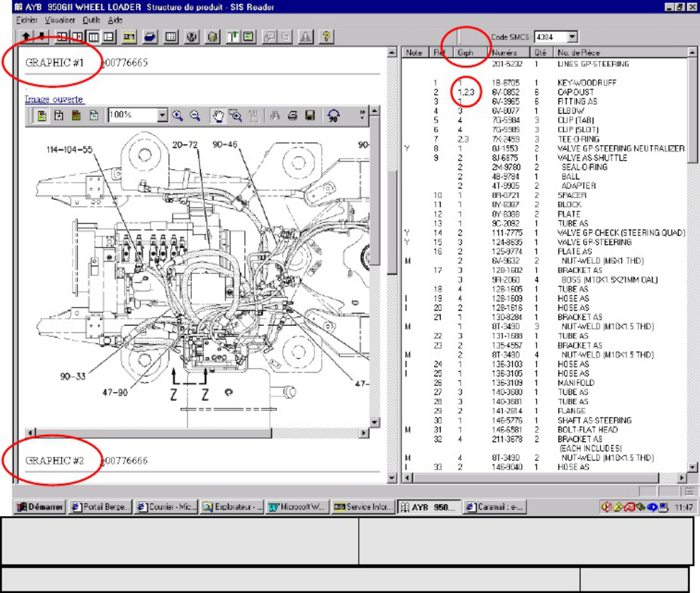Select the zoom rectangle tool
The image size is (700, 593).
pyautogui.click(x=235, y=115)
